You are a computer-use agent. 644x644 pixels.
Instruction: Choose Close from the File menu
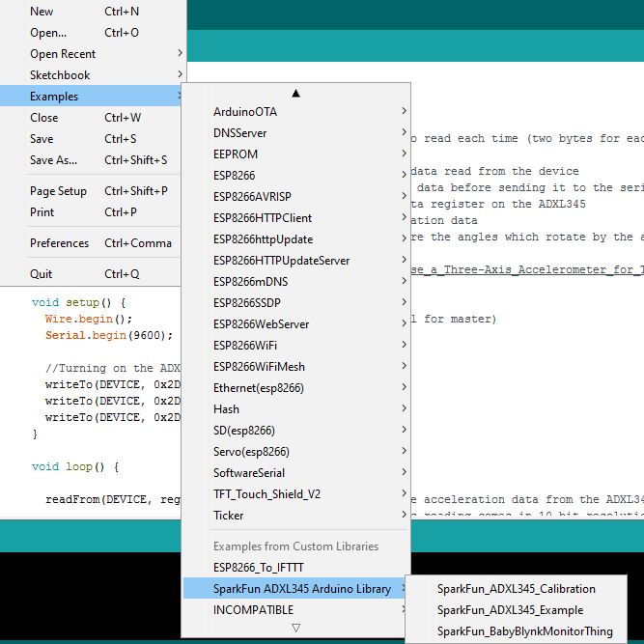point(91,118)
